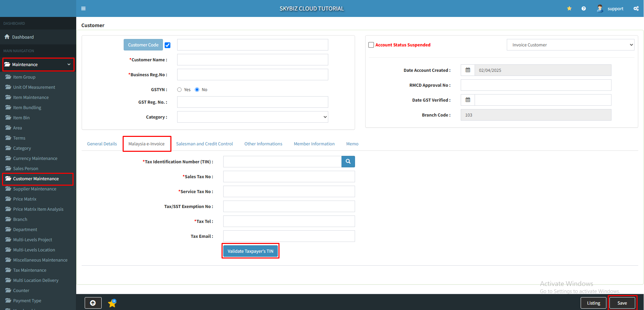644x310 pixels.
Task: Open the Category dropdown
Action: pos(252,117)
